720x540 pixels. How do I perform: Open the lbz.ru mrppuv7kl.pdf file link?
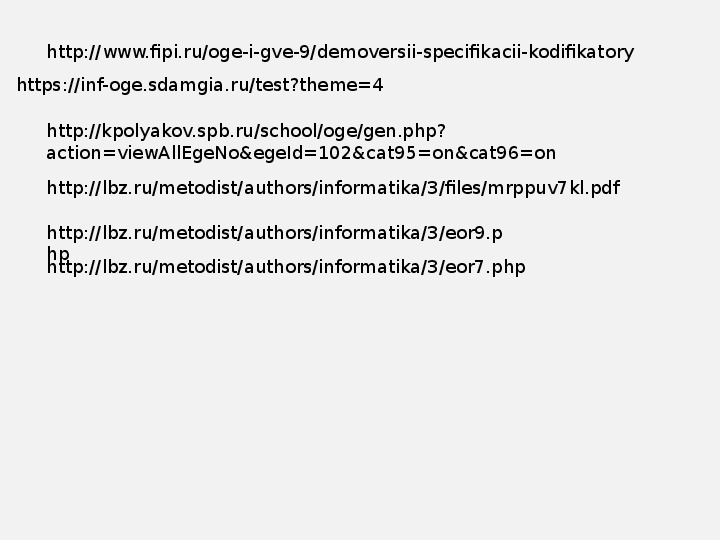coord(333,188)
